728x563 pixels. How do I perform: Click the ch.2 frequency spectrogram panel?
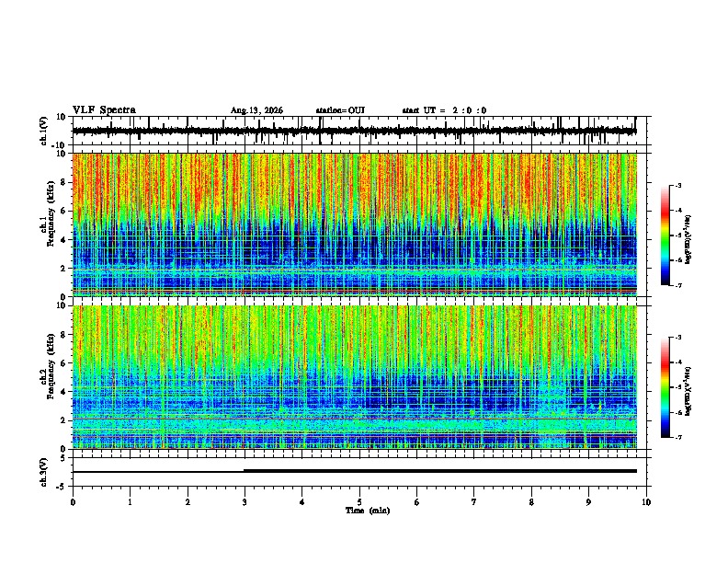click(354, 377)
